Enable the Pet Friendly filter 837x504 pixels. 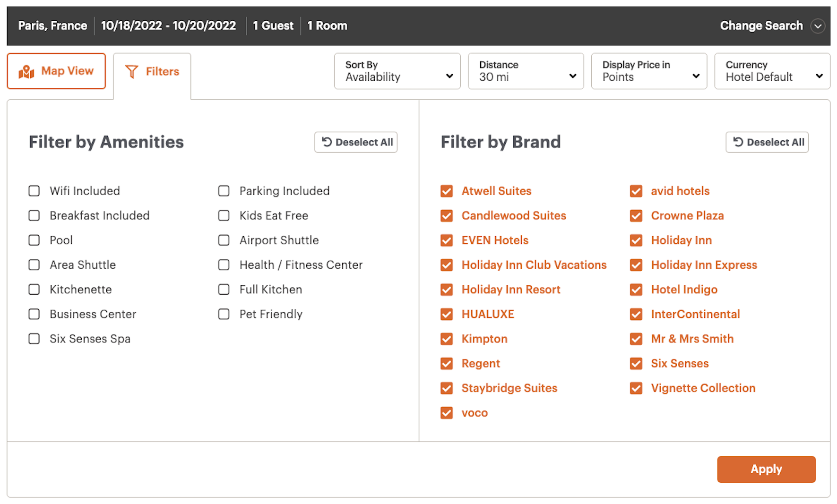pos(224,314)
